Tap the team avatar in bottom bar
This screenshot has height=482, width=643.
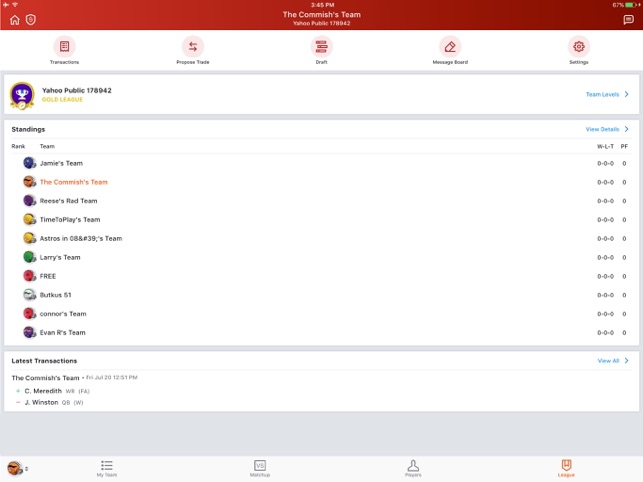15,468
